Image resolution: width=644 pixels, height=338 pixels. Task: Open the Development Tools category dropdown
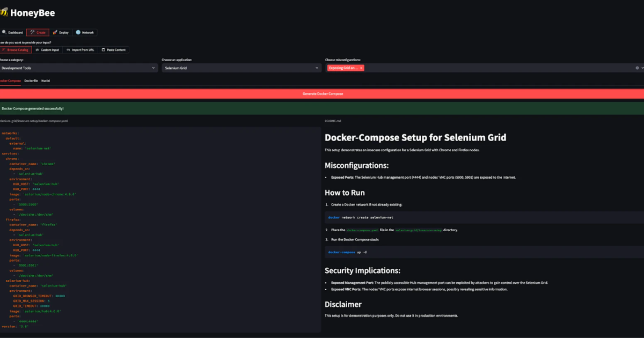[x=78, y=68]
